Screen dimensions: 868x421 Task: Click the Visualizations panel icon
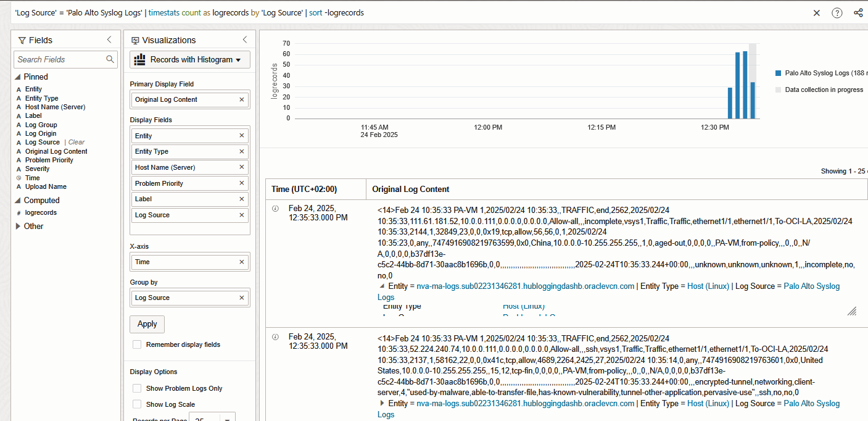134,39
